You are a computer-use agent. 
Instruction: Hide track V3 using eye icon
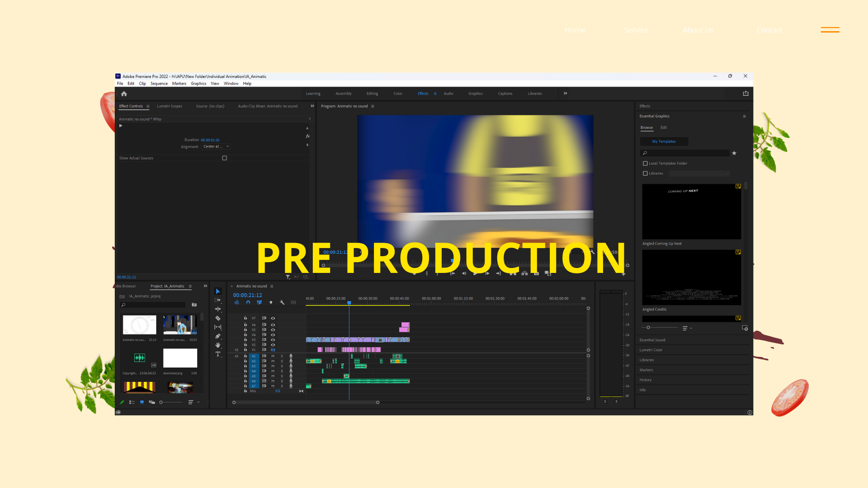(x=273, y=340)
